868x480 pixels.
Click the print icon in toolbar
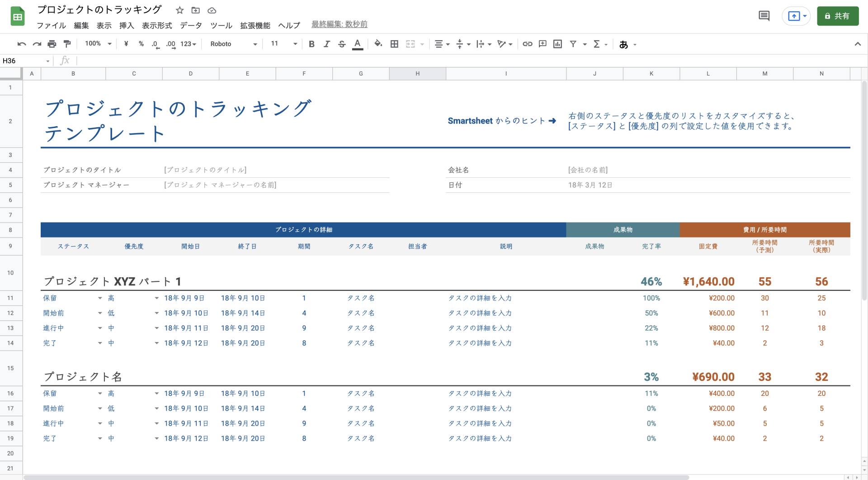[x=52, y=44]
